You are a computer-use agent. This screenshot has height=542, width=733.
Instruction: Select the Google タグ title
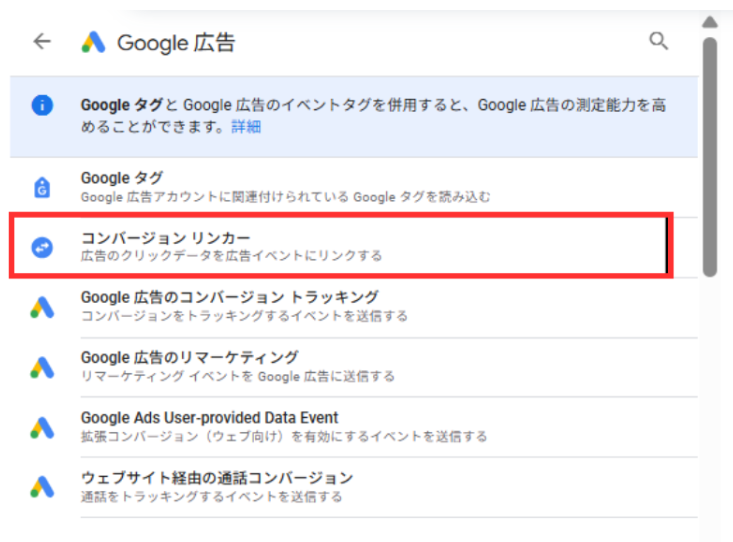(x=122, y=178)
